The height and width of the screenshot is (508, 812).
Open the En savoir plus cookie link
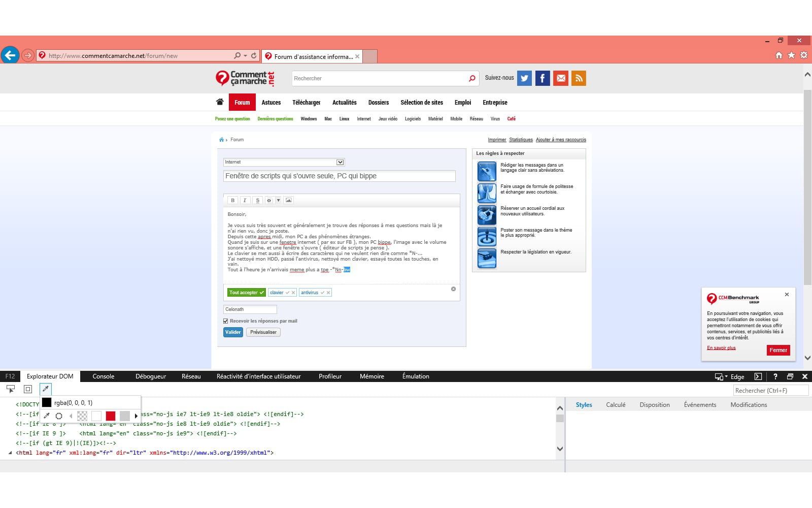[721, 348]
